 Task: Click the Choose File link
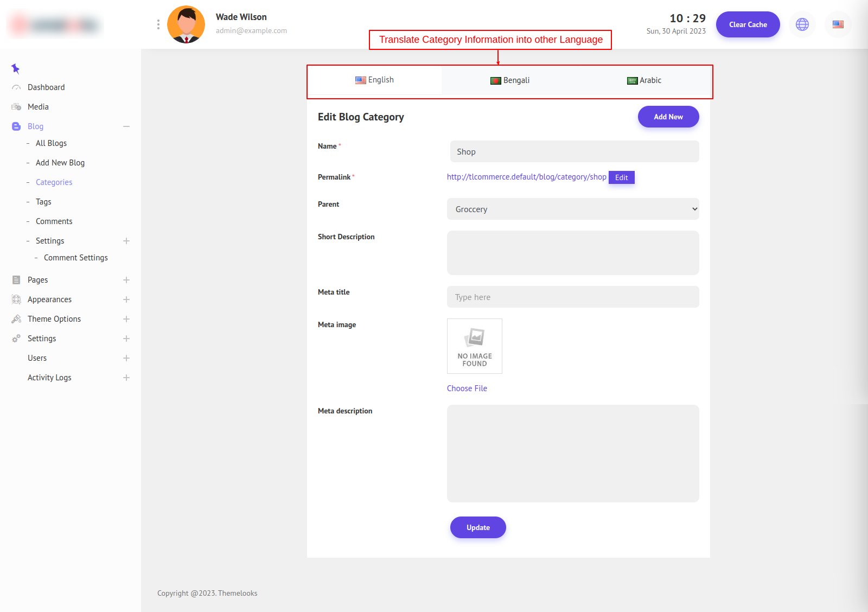click(467, 388)
